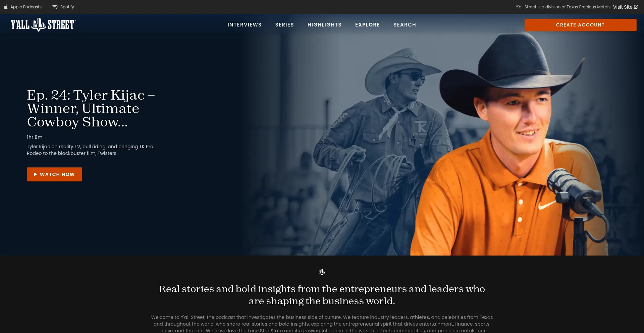The image size is (644, 333).
Task: Select Highlights in the navigation bar
Action: point(324,25)
